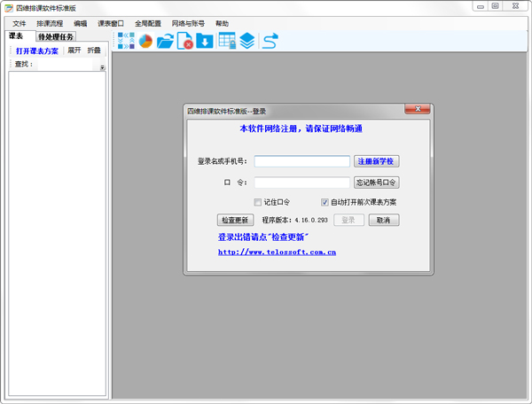
Task: Click the open folder toolbar icon
Action: pos(165,41)
